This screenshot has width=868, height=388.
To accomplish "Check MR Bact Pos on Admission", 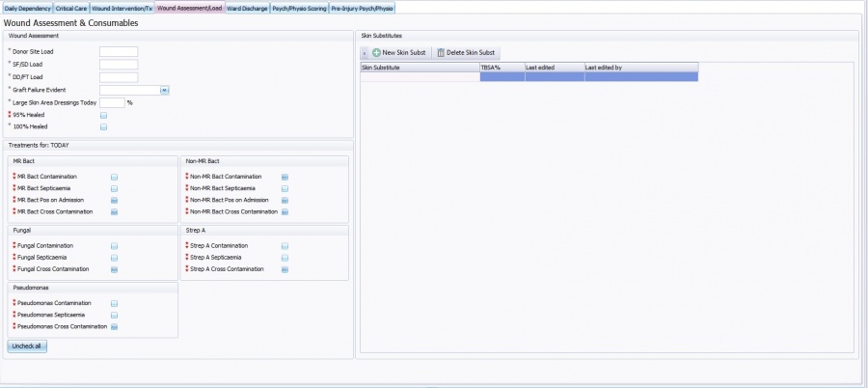I will click(114, 200).
